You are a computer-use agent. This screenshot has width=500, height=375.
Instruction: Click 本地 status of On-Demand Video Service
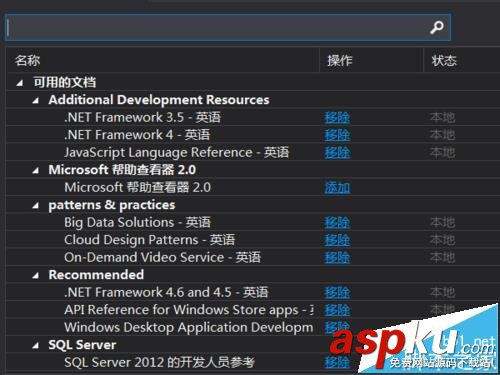442,257
